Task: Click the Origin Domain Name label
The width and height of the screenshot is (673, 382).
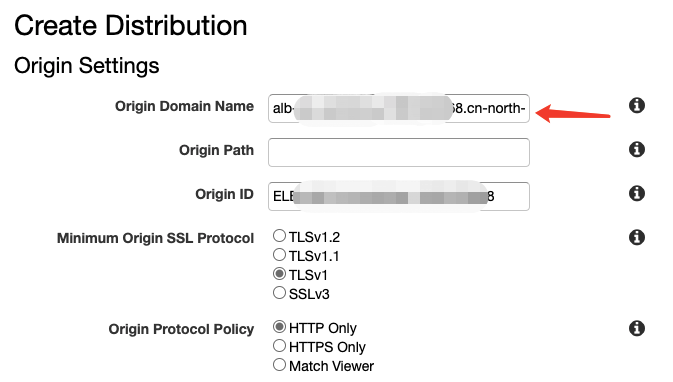Action: click(x=184, y=106)
